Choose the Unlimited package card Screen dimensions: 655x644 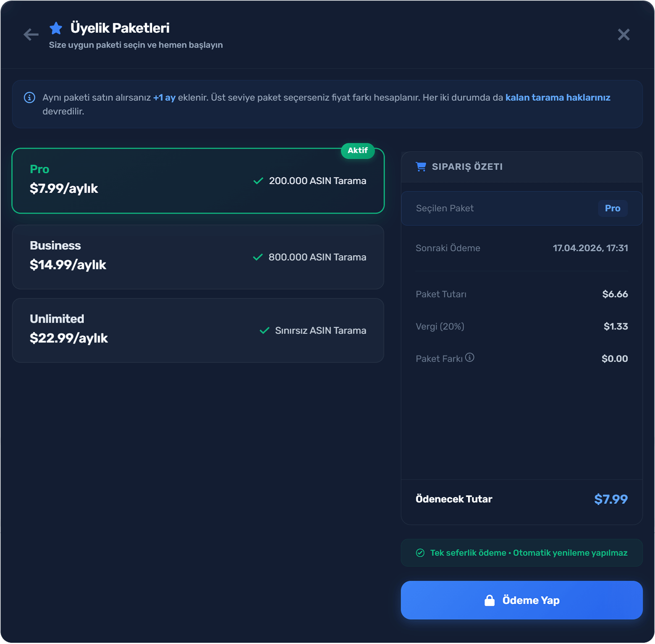coord(198,330)
